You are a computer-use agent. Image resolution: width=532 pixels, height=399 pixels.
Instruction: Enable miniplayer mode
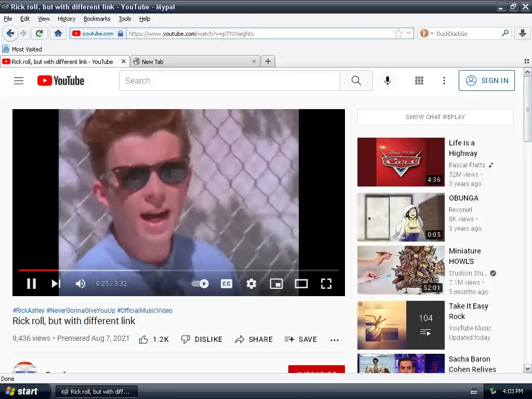276,283
